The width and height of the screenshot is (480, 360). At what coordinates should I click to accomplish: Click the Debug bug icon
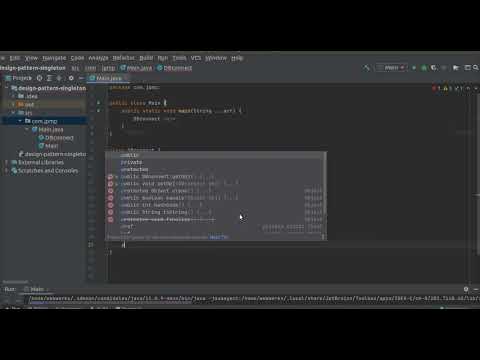point(424,68)
